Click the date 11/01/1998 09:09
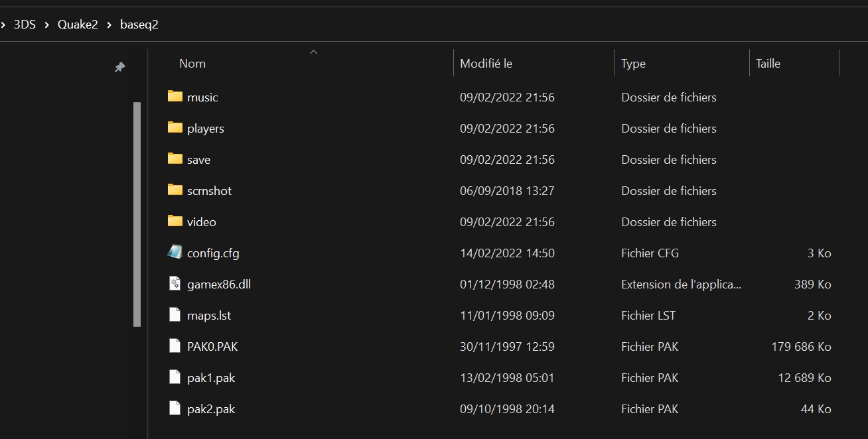Image resolution: width=868 pixels, height=439 pixels. [507, 316]
